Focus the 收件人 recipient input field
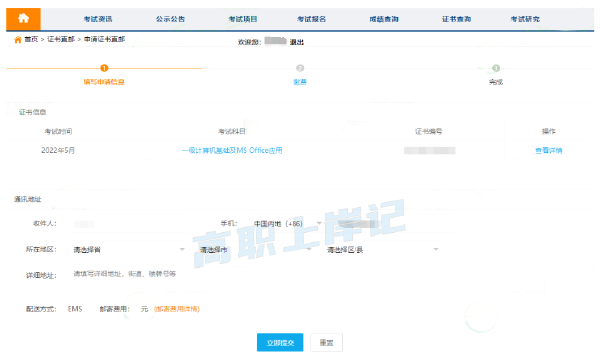 click(x=129, y=224)
